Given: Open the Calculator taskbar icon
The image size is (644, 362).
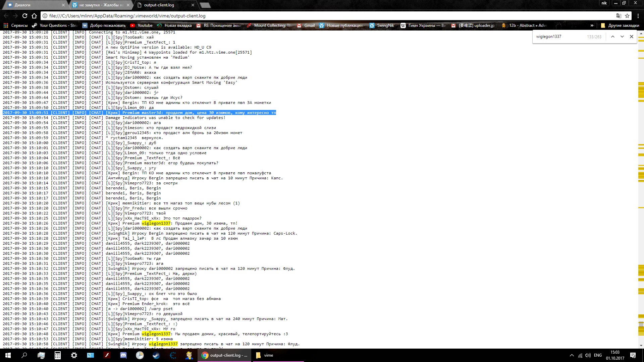Looking at the screenshot, I should (58, 355).
